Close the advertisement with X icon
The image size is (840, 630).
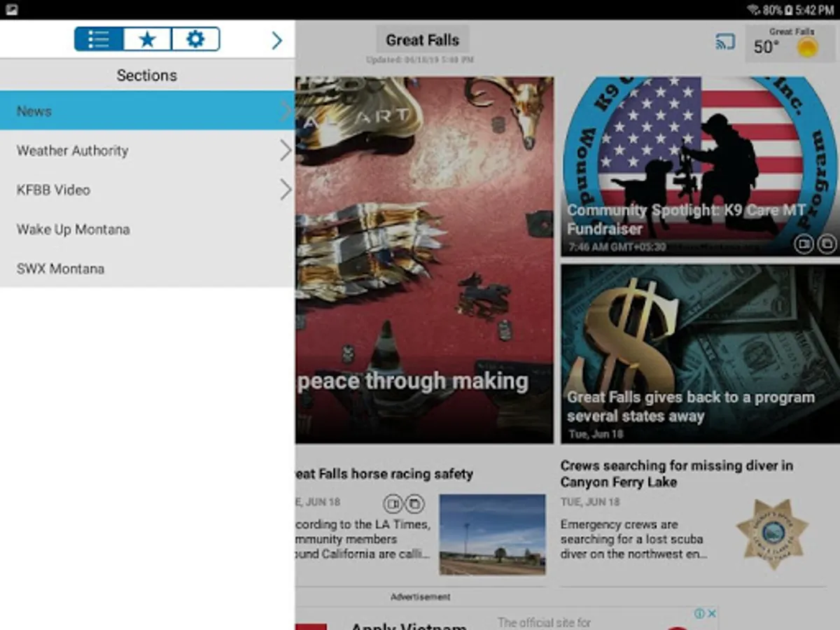click(x=711, y=613)
